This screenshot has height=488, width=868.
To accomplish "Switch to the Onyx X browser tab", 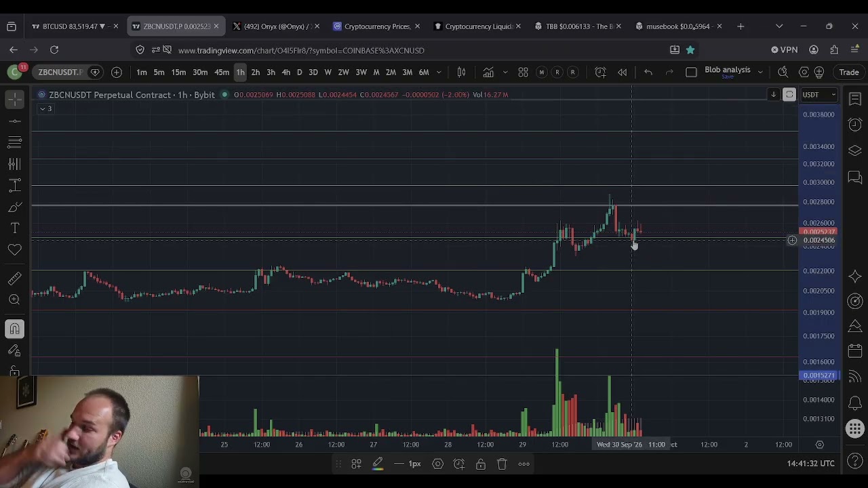I will coord(275,26).
